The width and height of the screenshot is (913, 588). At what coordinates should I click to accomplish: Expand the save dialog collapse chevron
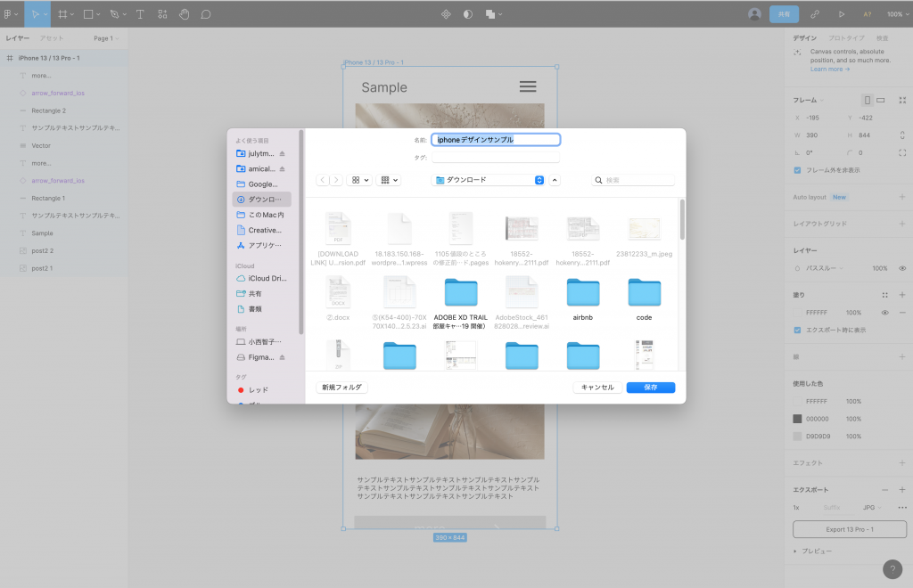555,180
